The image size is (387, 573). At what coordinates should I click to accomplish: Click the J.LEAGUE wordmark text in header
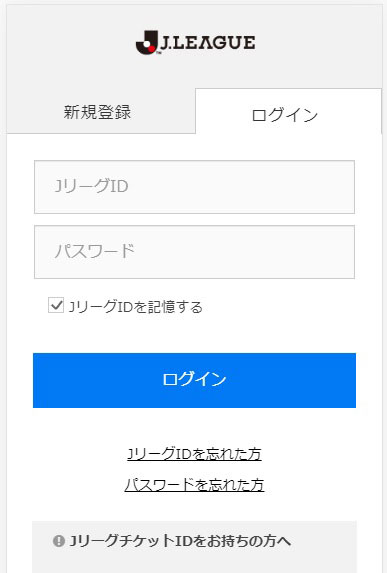(208, 42)
